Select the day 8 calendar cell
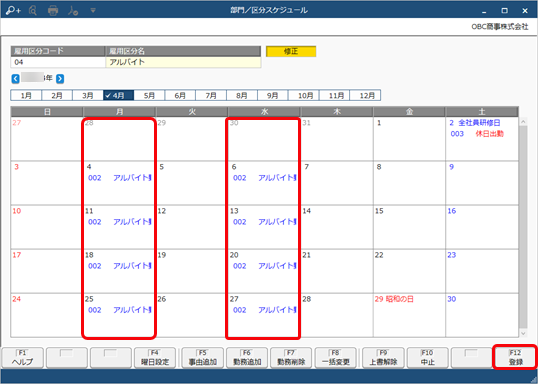Viewport: 538px width, 384px height. coord(409,183)
